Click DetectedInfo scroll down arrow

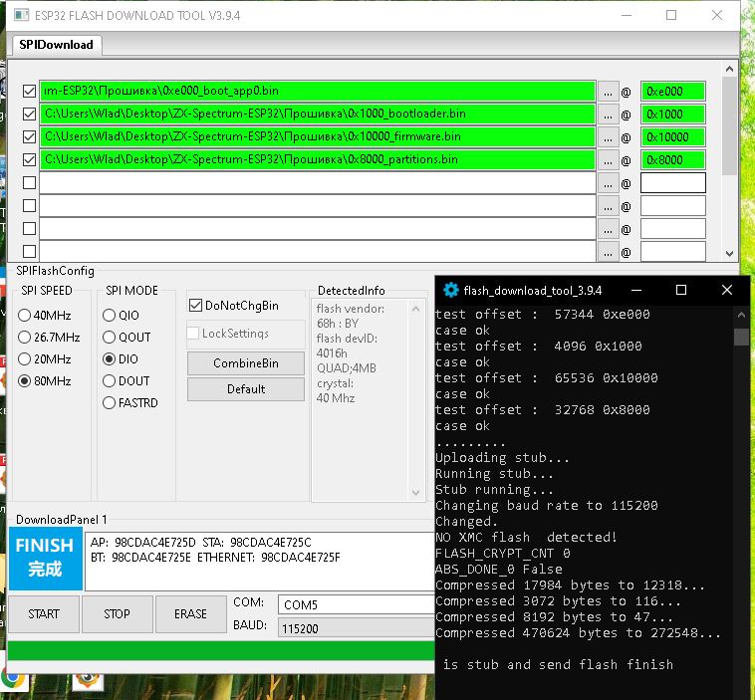(416, 492)
